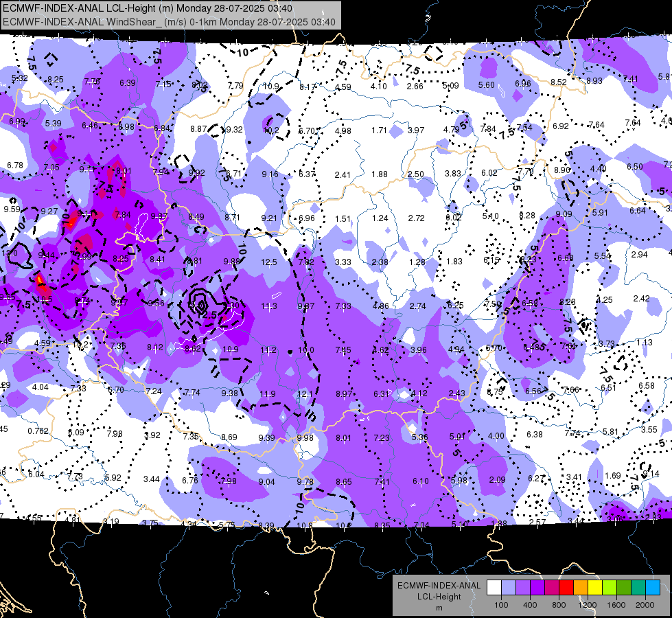
Task: Click the grid value 4.04
Action: (40, 387)
